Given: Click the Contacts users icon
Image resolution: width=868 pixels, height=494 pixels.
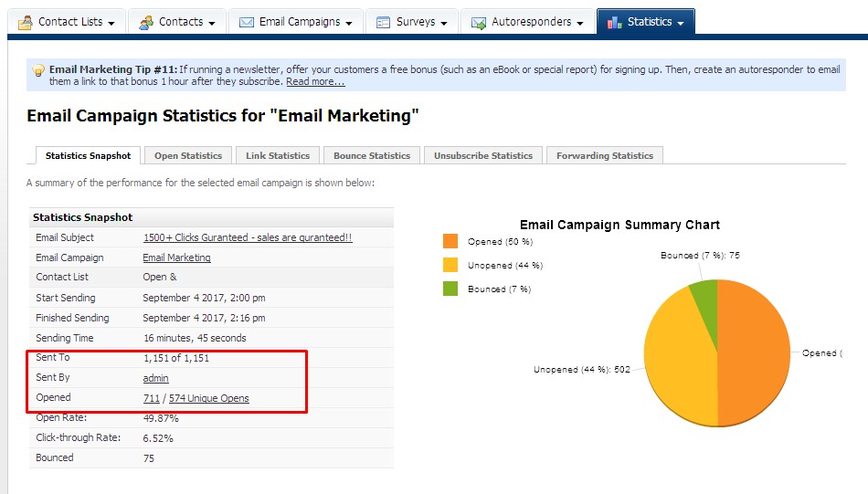Looking at the screenshot, I should coord(146,22).
